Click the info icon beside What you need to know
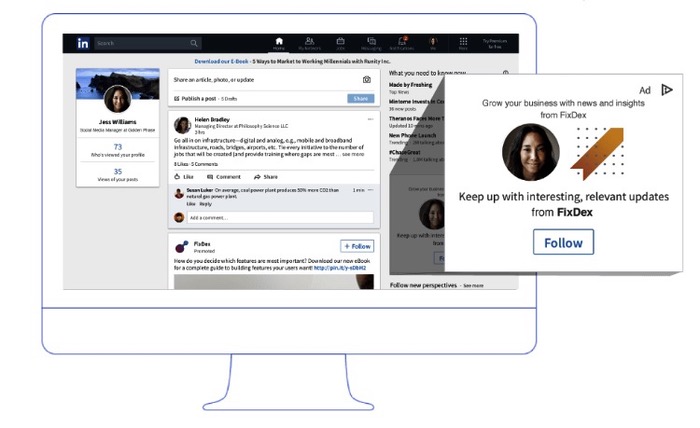The image size is (700, 428). pos(505,73)
